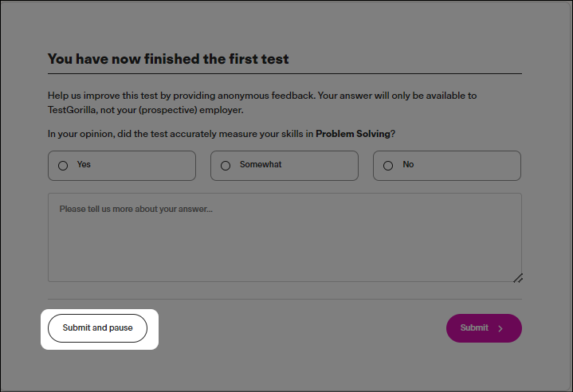
Task: Click the 'You have now finished the first test' heading
Action: coord(168,59)
